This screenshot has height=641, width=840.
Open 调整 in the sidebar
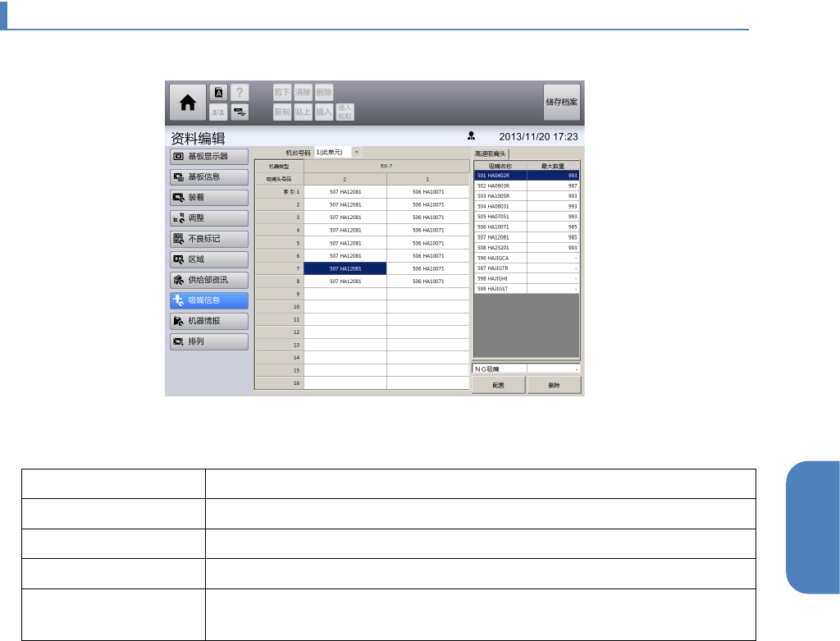pyautogui.click(x=209, y=218)
